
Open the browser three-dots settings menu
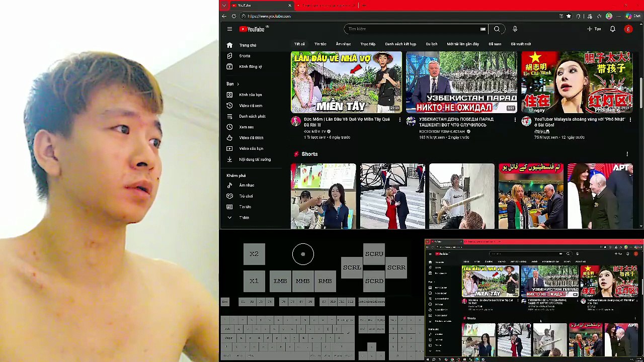coord(619,16)
